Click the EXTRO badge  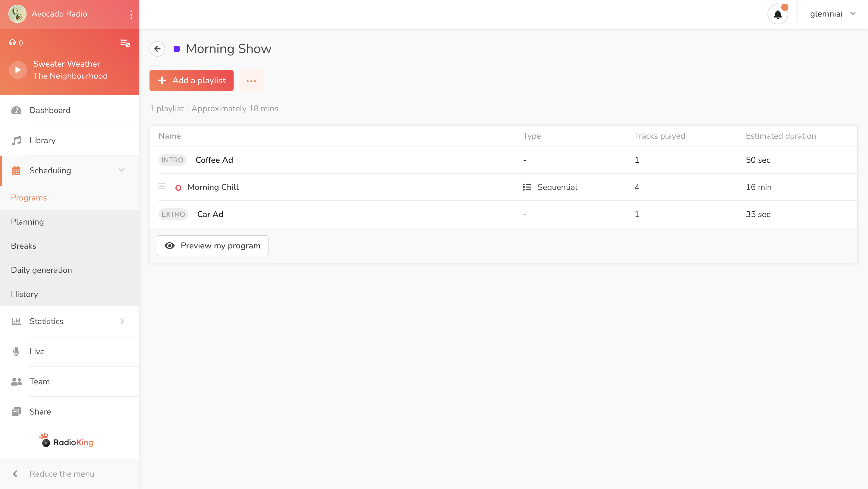pyautogui.click(x=173, y=214)
